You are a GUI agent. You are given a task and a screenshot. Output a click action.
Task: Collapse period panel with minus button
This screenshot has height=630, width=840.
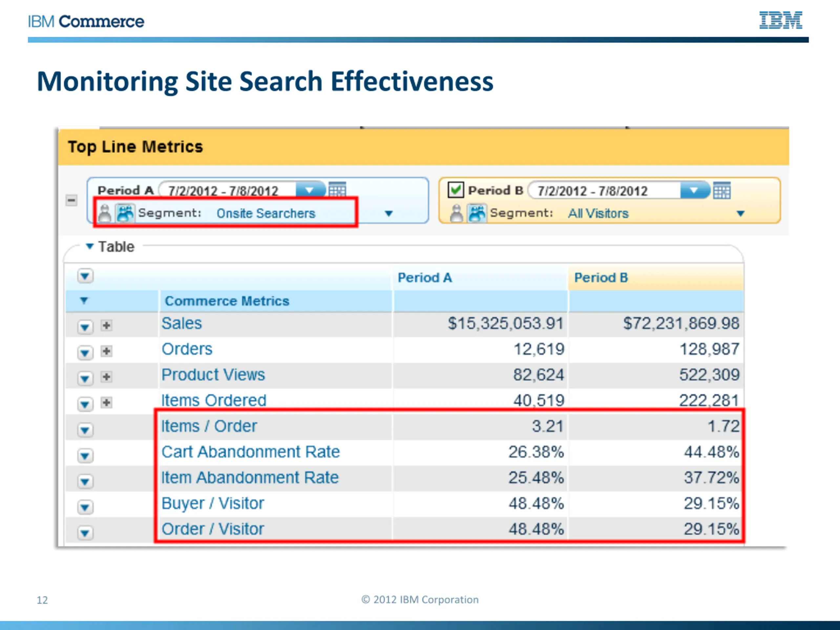[x=72, y=200]
